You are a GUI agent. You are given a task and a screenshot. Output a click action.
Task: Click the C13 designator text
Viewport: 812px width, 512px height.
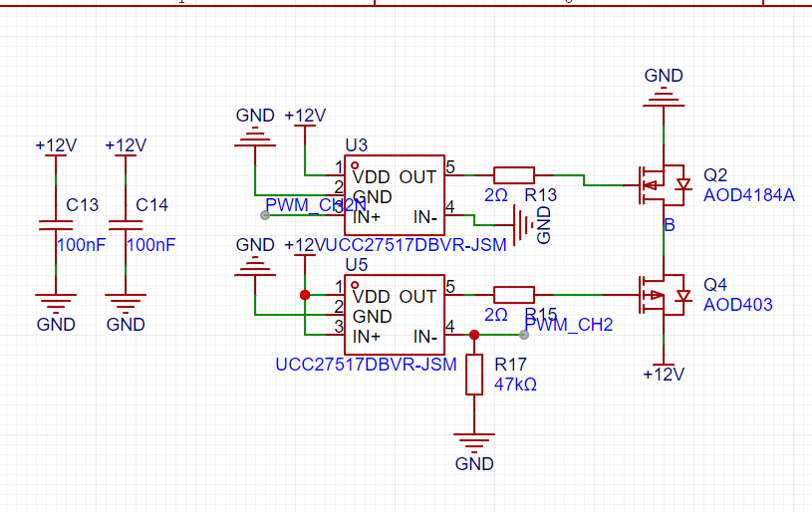pyautogui.click(x=83, y=205)
